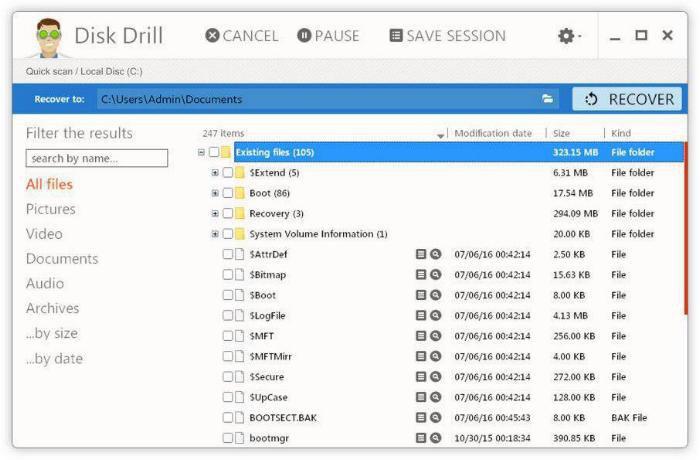Preview $Secure with magnifier icon
Screen dimensions: 700x460
[x=436, y=376]
